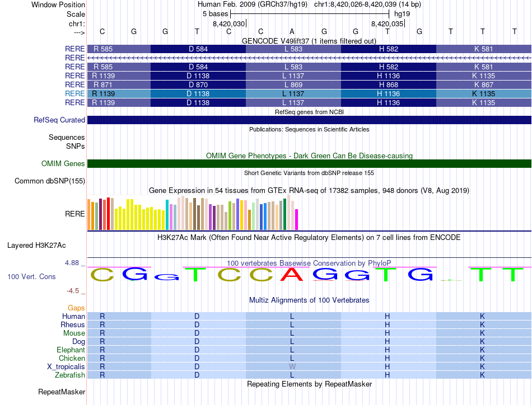This screenshot has width=532, height=405.
Task: Click the Window Position label
Action: (58, 4)
